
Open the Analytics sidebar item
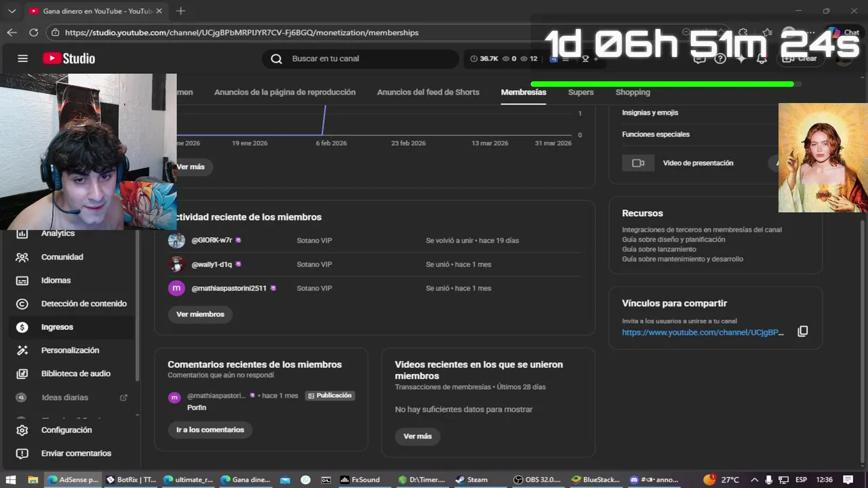pos(58,233)
